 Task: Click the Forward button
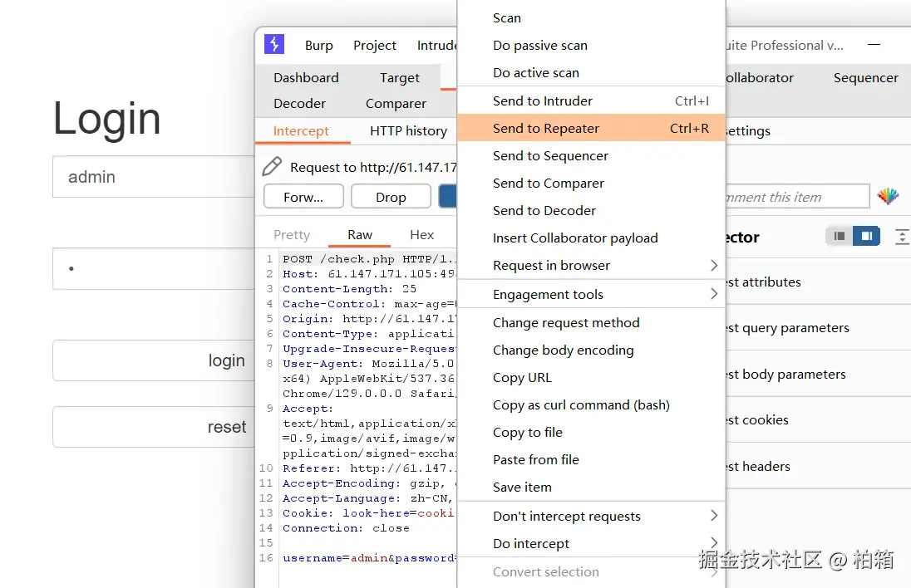click(303, 197)
